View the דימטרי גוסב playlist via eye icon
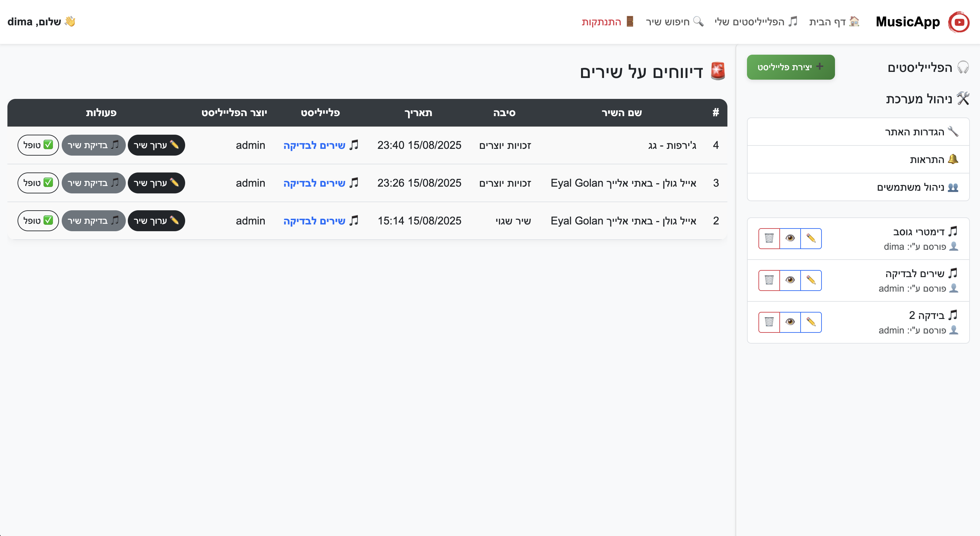The height and width of the screenshot is (536, 980). click(x=790, y=238)
